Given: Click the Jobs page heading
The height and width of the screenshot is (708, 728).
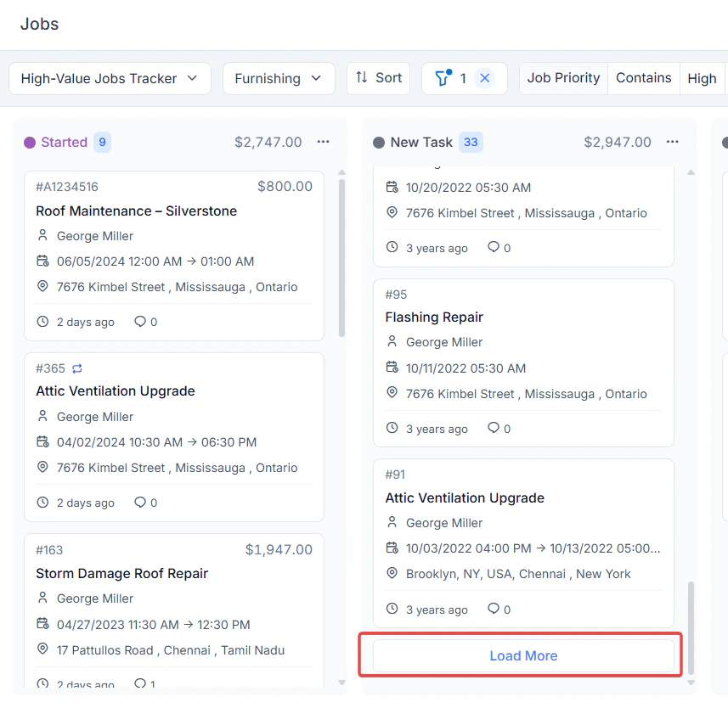Looking at the screenshot, I should 39,24.
